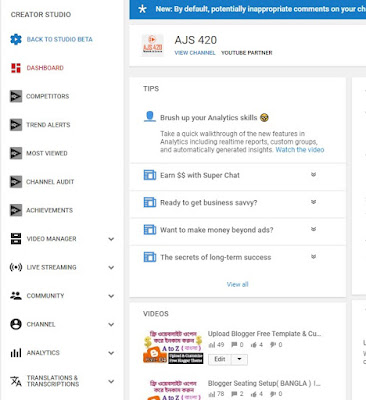Open the Competitors menu item
The image size is (366, 400).
pos(48,96)
